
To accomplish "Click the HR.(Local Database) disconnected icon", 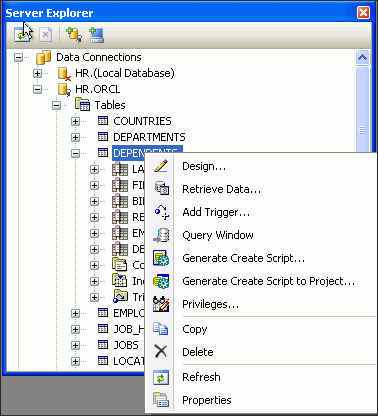I will tap(64, 74).
